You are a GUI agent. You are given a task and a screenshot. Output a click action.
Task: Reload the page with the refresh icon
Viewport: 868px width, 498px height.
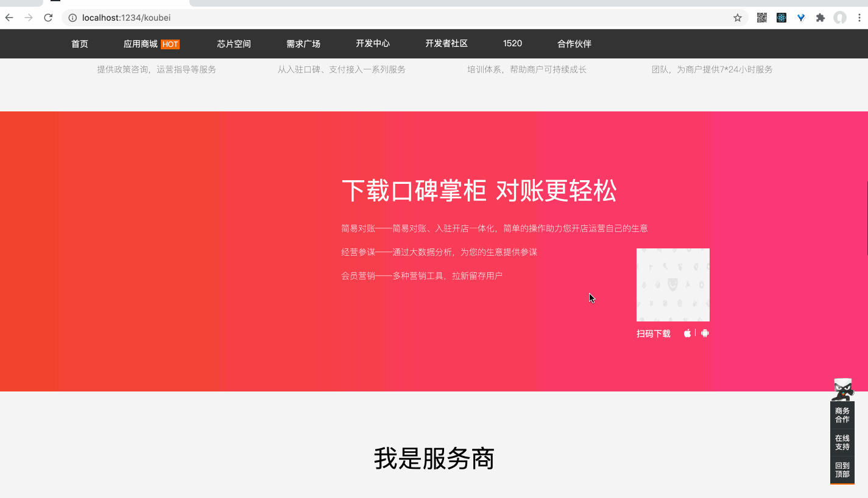coord(48,18)
